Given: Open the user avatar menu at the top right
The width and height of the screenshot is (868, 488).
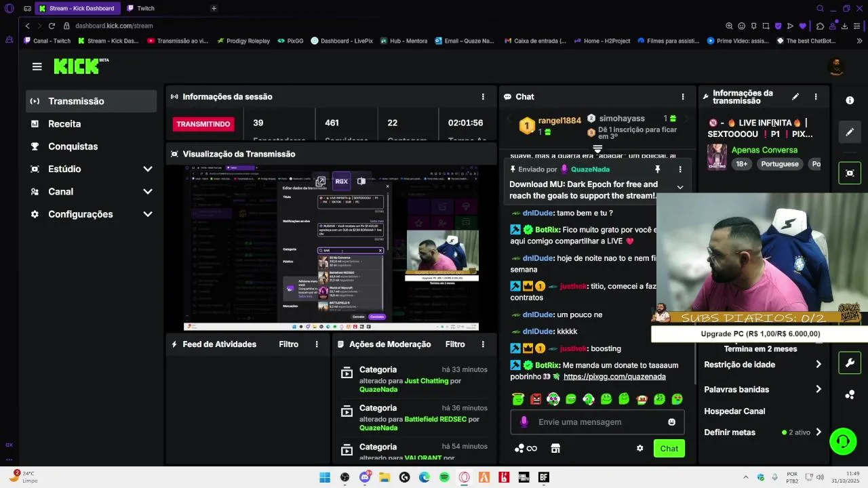Looking at the screenshot, I should tap(836, 66).
